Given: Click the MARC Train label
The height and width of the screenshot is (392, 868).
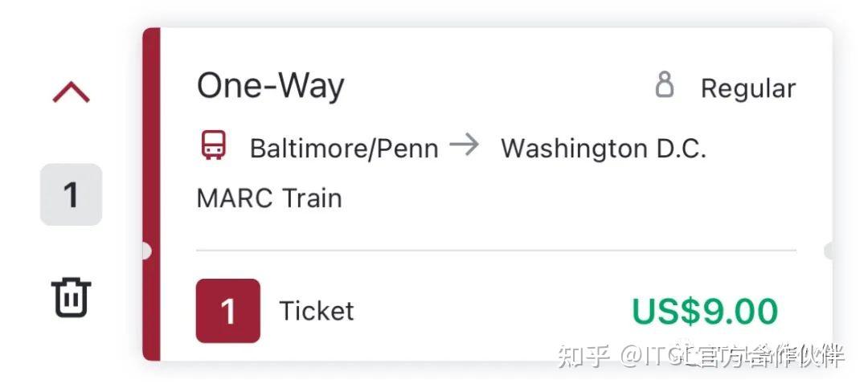Looking at the screenshot, I should tap(269, 198).
